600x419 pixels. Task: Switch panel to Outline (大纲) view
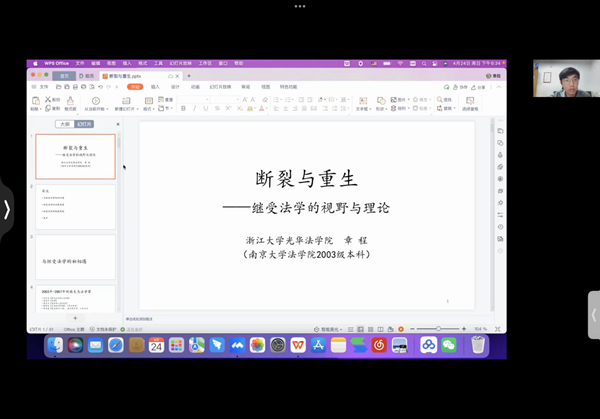pyautogui.click(x=64, y=124)
